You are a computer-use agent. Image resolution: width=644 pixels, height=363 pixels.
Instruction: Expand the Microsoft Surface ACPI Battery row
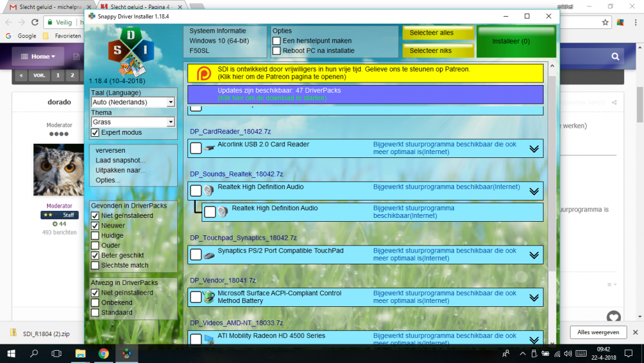(534, 298)
